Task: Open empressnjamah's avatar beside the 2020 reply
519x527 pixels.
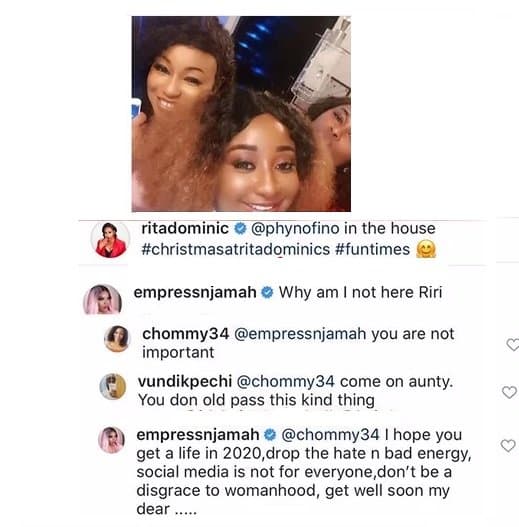Action: [x=112, y=440]
